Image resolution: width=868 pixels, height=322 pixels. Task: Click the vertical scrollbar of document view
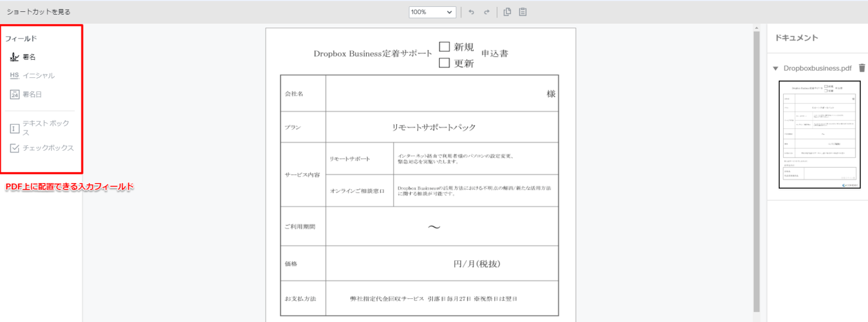757,169
